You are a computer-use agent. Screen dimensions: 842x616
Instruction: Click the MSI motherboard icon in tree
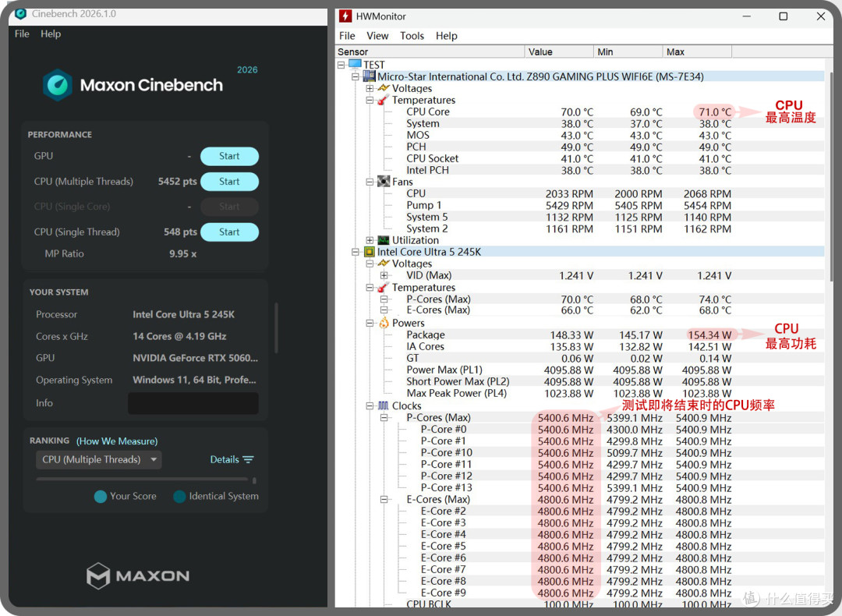pyautogui.click(x=369, y=76)
